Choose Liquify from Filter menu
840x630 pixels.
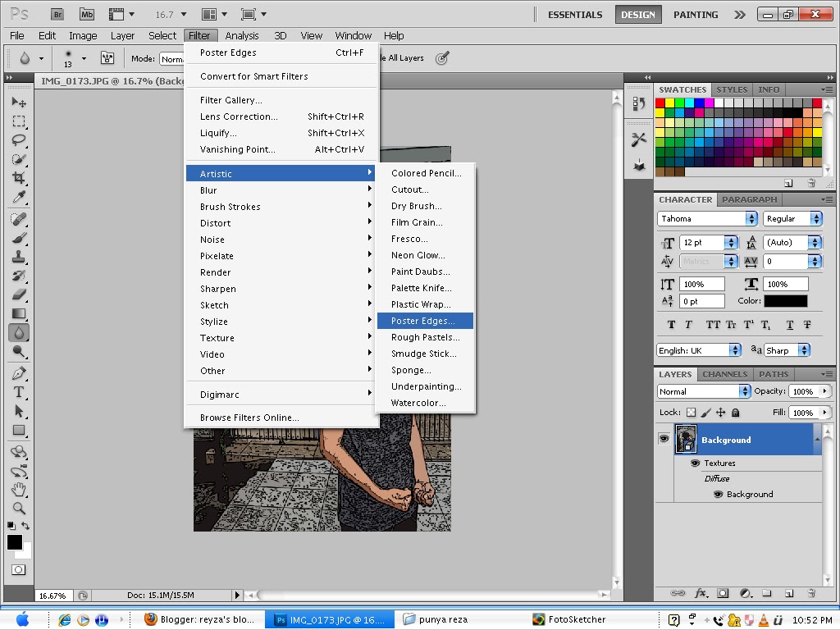coord(281,133)
